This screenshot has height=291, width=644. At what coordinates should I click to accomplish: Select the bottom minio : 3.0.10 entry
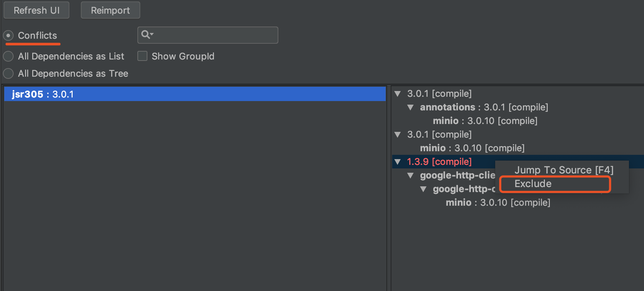(x=497, y=203)
